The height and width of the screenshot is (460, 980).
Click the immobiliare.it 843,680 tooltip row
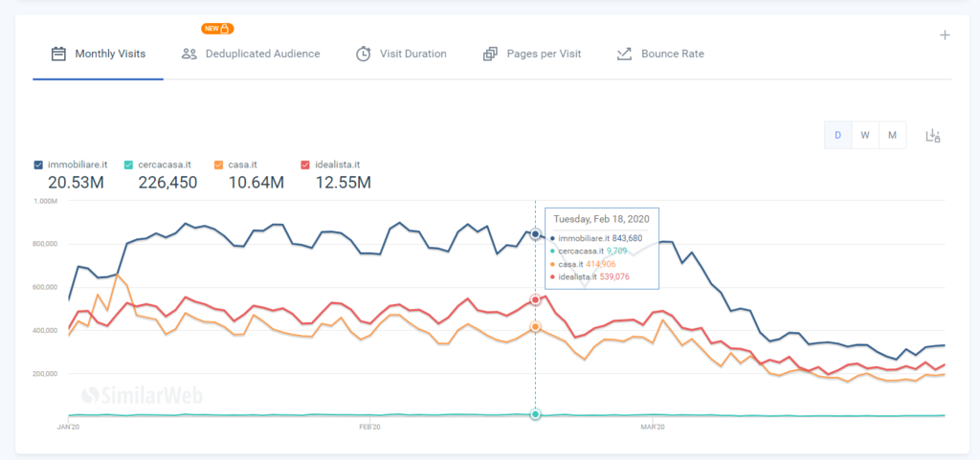[x=596, y=238]
